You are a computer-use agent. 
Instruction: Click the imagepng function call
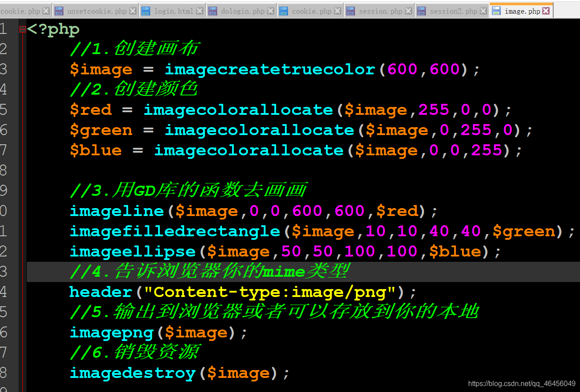coord(159,333)
